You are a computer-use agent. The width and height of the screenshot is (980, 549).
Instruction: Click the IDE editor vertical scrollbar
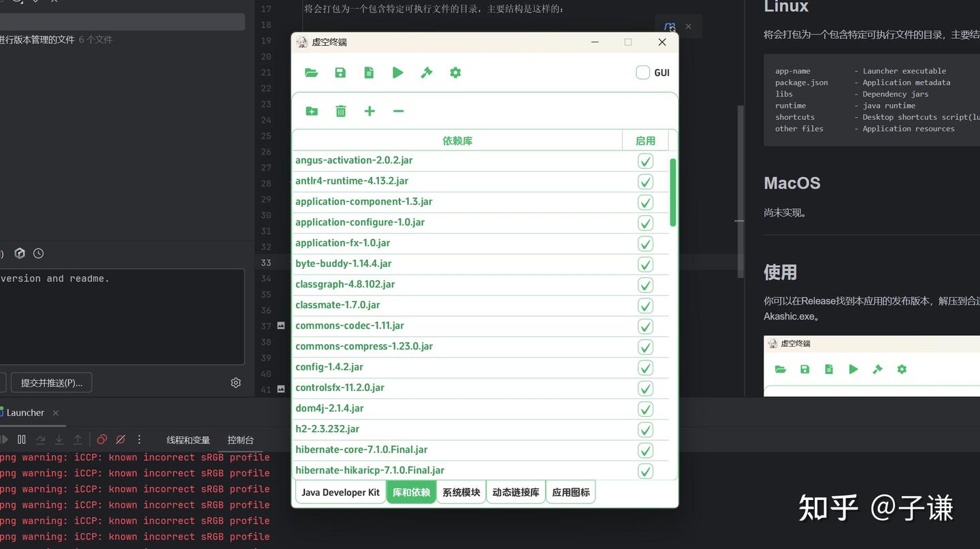coord(741,191)
